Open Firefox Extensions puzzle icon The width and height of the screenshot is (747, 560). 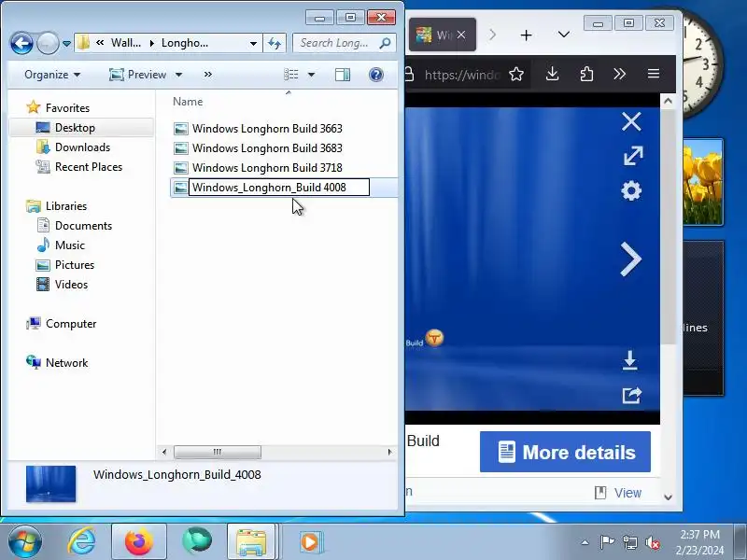coord(586,75)
